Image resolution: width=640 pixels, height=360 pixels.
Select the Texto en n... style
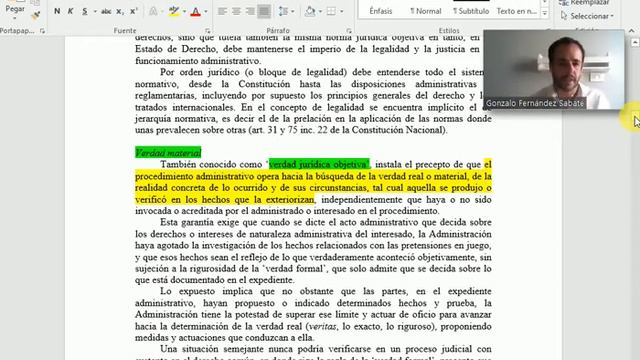516,11
